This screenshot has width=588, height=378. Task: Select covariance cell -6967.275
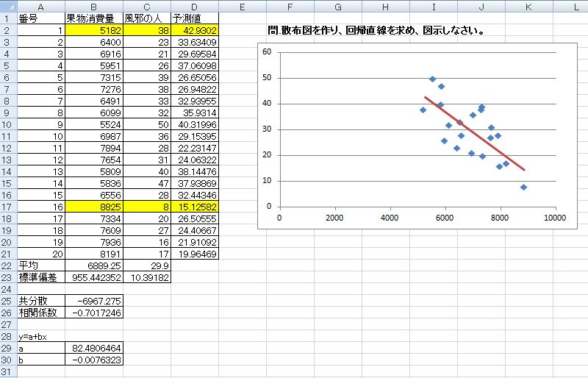(94, 301)
